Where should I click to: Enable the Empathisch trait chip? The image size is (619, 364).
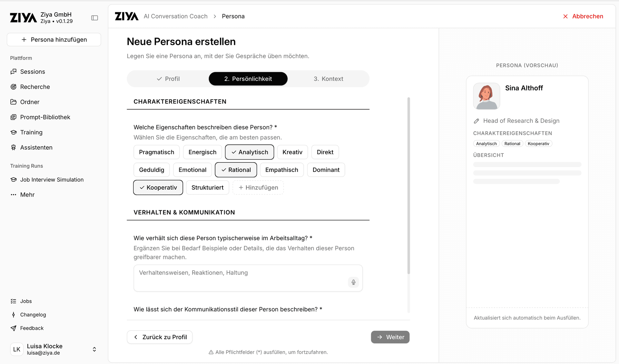281,170
